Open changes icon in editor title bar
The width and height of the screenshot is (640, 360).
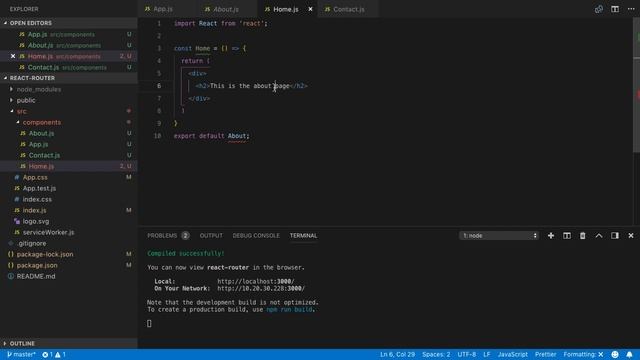click(598, 9)
